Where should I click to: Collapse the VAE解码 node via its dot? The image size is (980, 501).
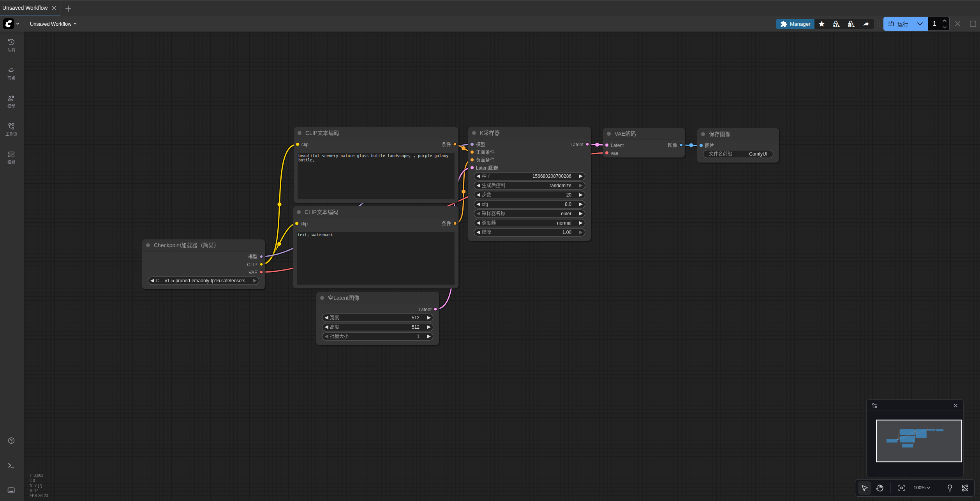609,134
